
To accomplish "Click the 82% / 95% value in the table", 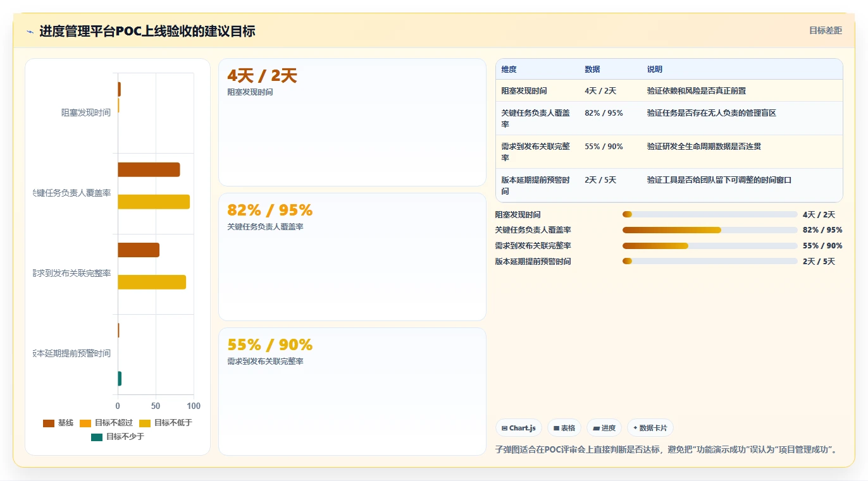I will pos(604,113).
